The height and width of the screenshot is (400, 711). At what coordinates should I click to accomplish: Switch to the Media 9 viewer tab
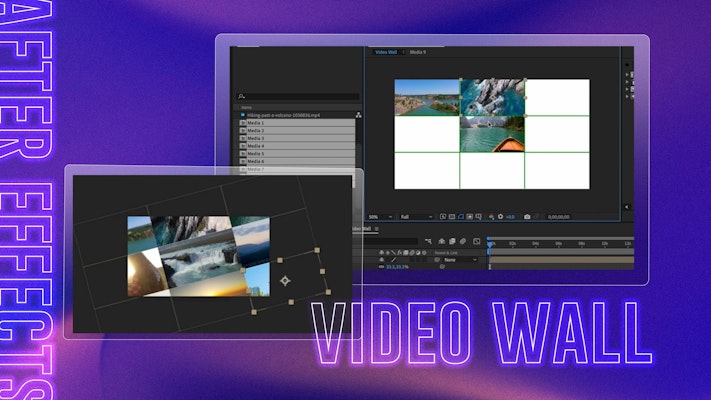pyautogui.click(x=416, y=51)
